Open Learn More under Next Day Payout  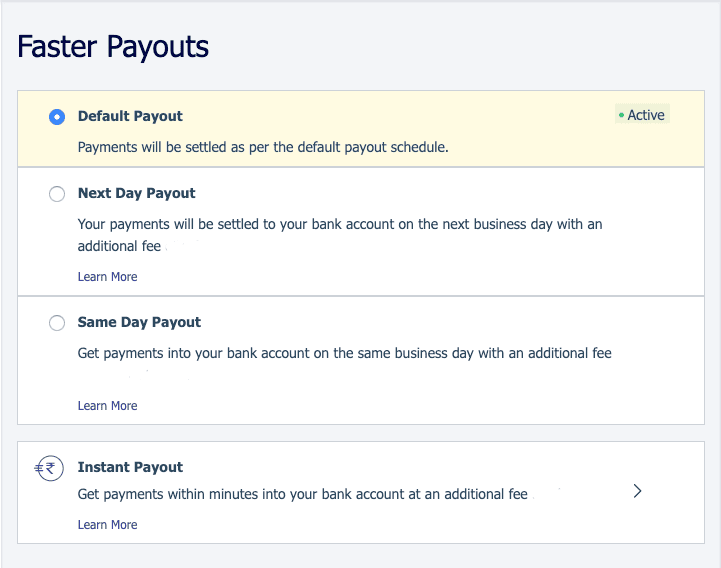(107, 276)
